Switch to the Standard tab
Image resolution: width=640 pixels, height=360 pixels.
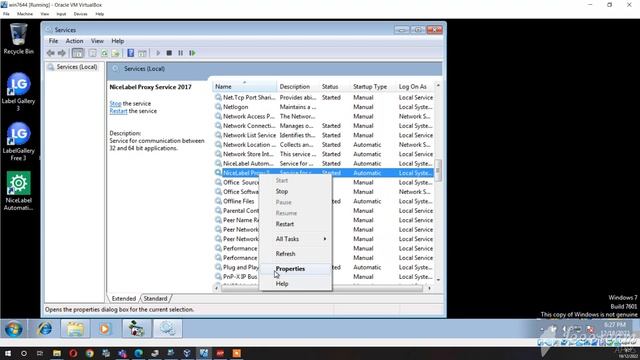click(x=156, y=298)
